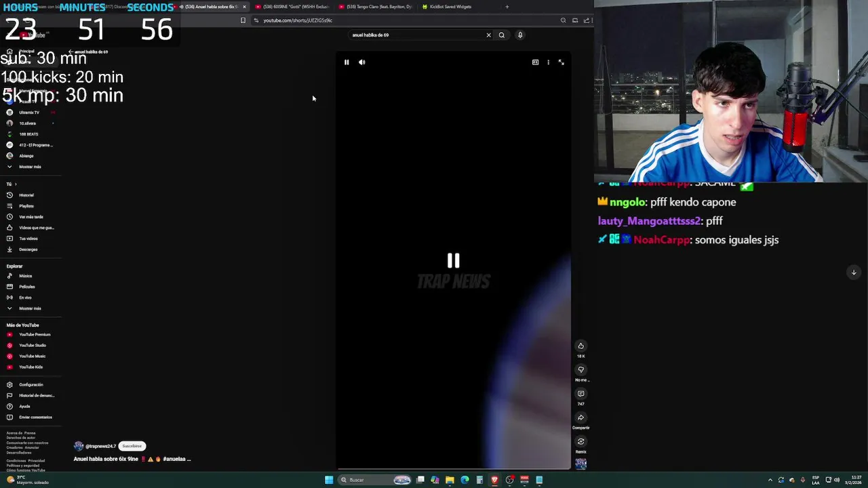The image size is (868, 488).
Task: Open the taskbar volume control
Action: pos(836,480)
